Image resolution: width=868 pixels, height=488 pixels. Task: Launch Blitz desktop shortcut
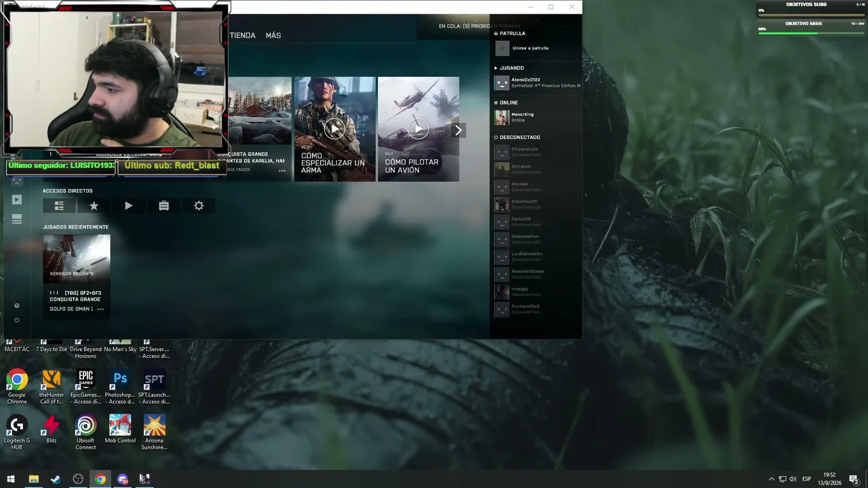52,429
